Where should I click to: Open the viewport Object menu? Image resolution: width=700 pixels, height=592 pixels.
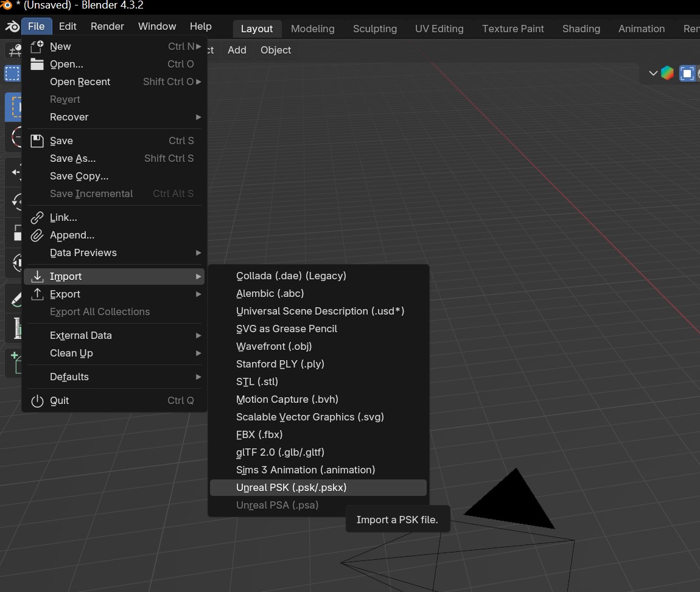(276, 50)
